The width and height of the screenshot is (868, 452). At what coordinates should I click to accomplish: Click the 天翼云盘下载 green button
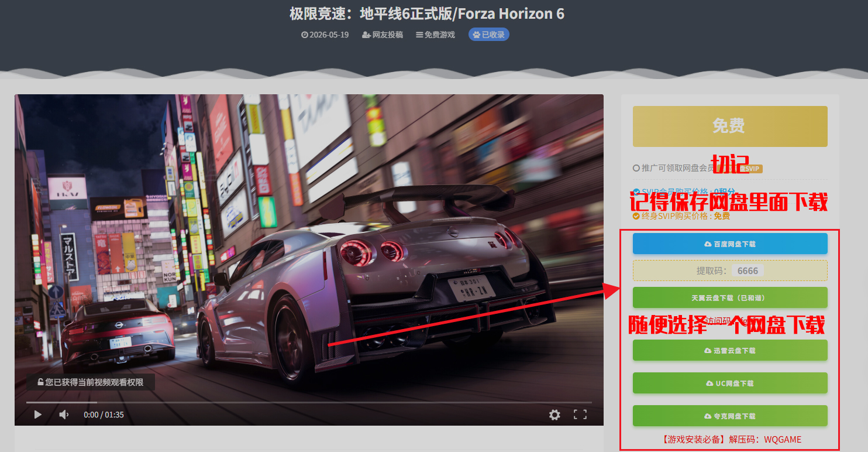(730, 297)
